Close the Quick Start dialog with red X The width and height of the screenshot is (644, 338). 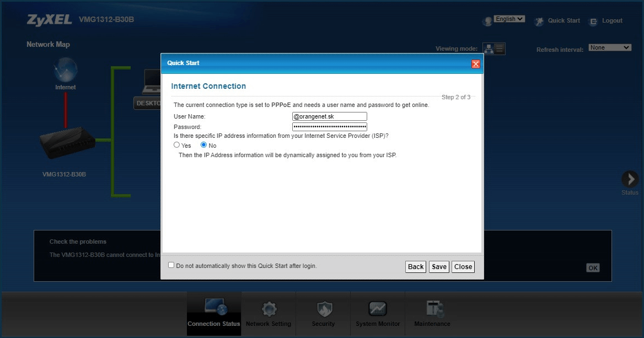pos(476,64)
